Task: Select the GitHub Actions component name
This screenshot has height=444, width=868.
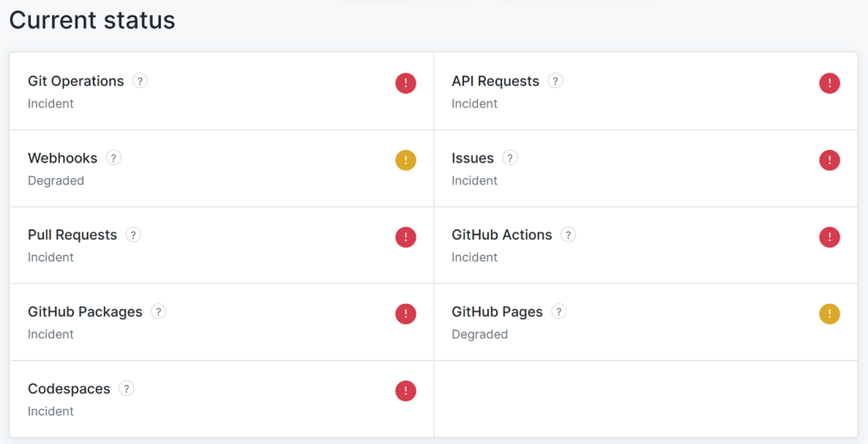Action: [502, 235]
